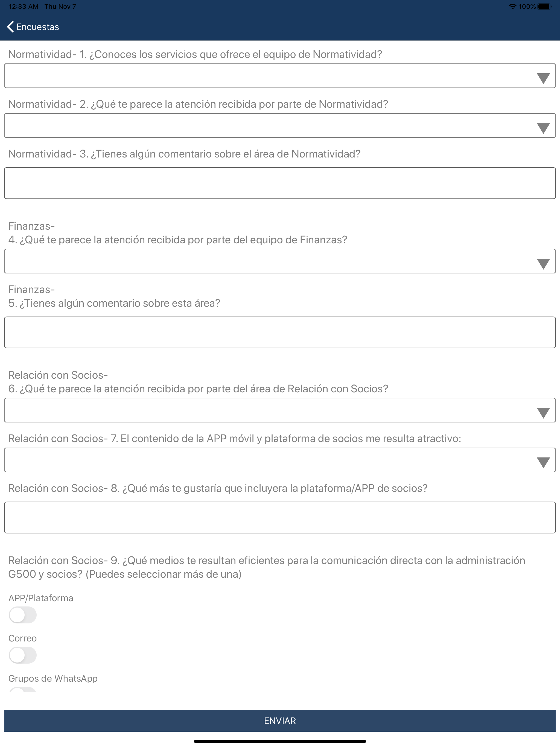
Task: Tap the back chevron icon next to Encuestas
Action: point(10,27)
